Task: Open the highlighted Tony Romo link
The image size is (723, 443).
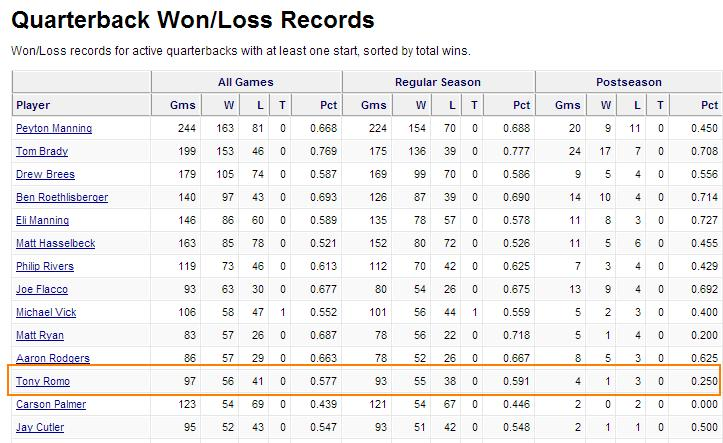Action: [43, 381]
